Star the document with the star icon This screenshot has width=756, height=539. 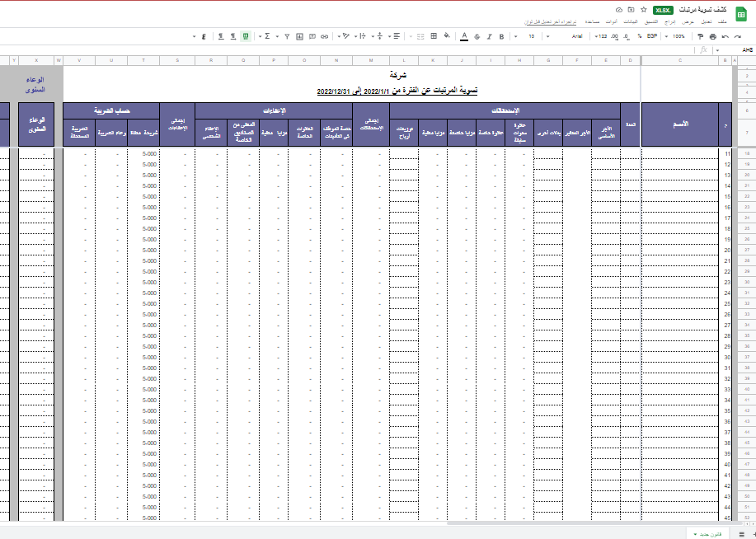pos(643,10)
